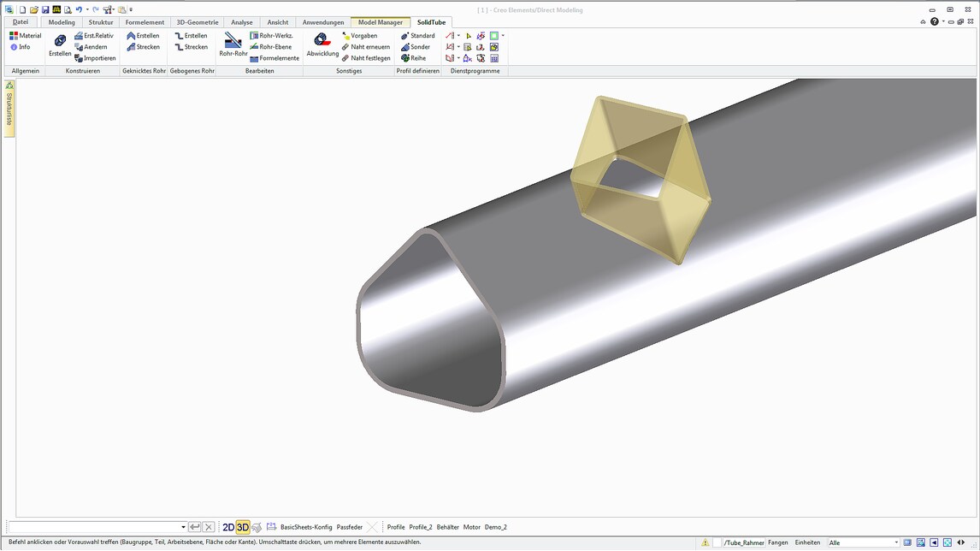Open the undo history dropdown arrow
The height and width of the screenshot is (551, 980).
[x=87, y=10]
